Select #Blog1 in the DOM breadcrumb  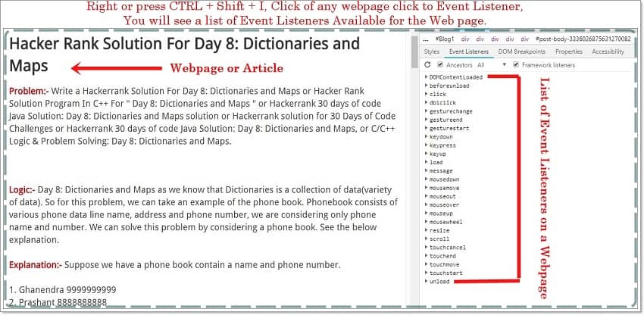click(444, 39)
